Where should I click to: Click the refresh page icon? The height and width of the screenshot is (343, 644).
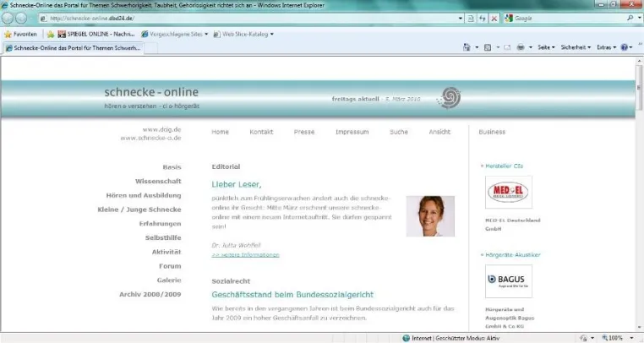[483, 19]
